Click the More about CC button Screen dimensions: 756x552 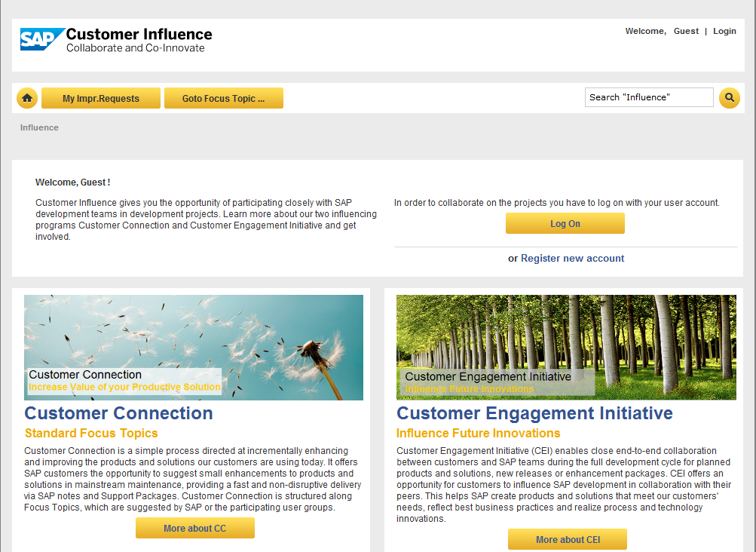click(194, 529)
